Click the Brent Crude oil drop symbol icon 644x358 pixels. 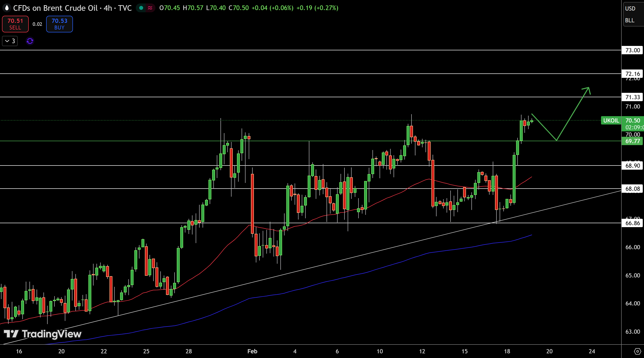coord(7,8)
